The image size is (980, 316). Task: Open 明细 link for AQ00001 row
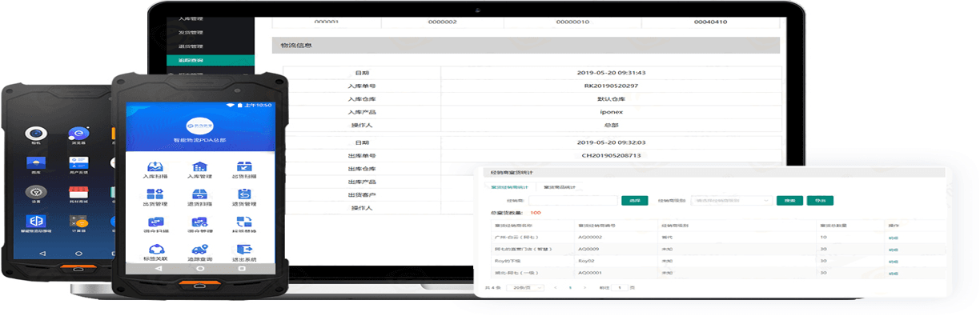[x=893, y=273]
